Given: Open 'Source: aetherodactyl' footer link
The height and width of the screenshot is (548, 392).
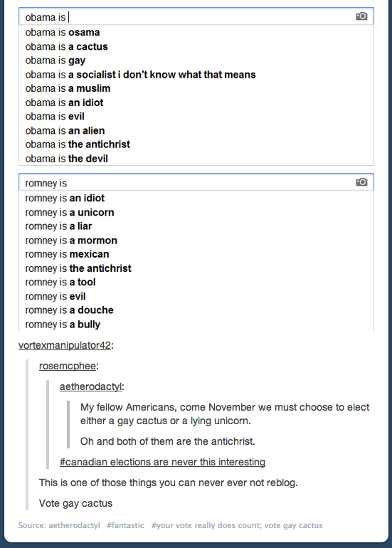Looking at the screenshot, I should [x=59, y=525].
